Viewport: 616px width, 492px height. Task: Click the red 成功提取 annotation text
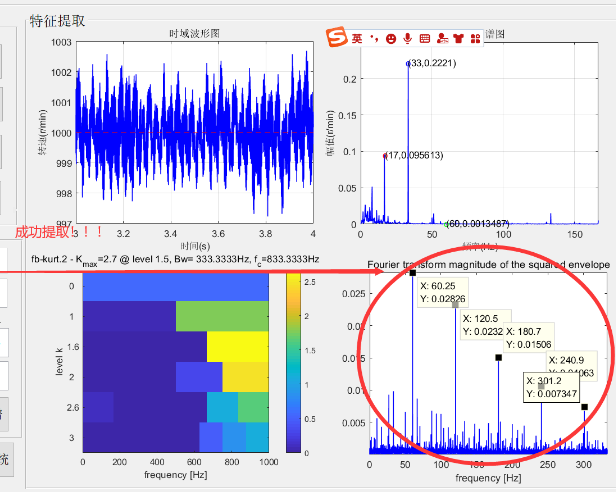(x=59, y=232)
